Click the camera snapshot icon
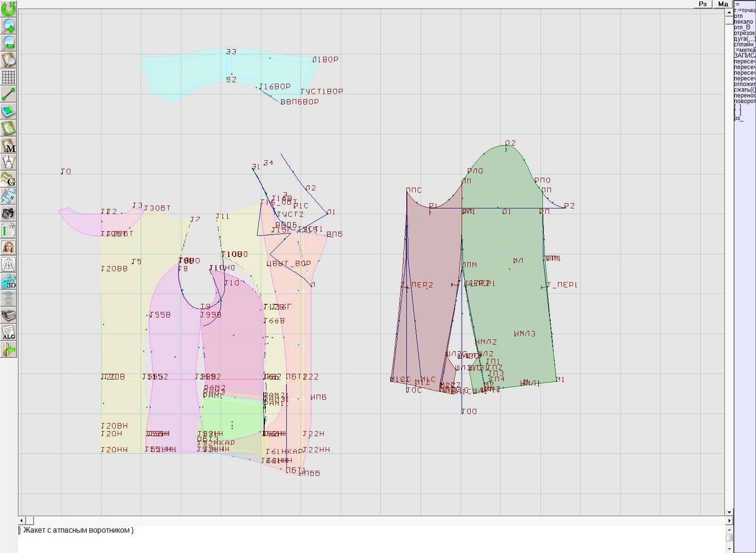 (9, 213)
